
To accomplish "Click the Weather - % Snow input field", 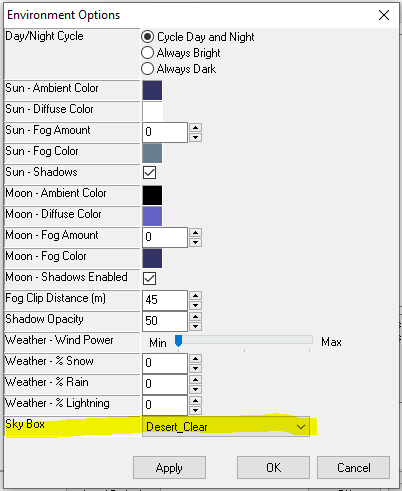I will [165, 363].
